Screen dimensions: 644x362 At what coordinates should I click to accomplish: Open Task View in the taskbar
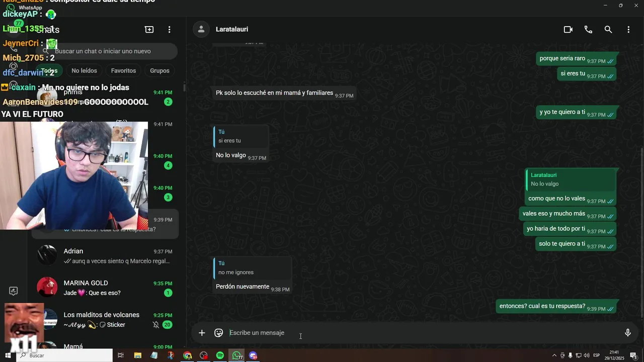(121, 355)
